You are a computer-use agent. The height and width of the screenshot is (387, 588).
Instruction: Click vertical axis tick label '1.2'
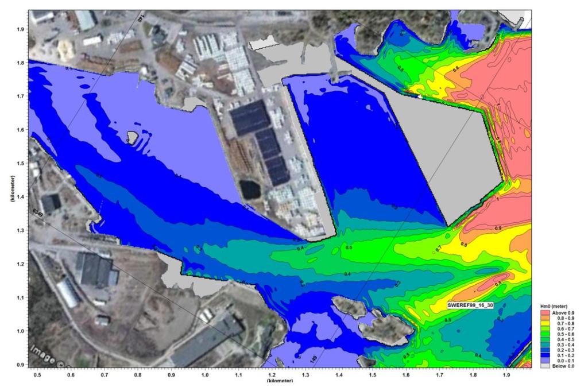click(21, 264)
